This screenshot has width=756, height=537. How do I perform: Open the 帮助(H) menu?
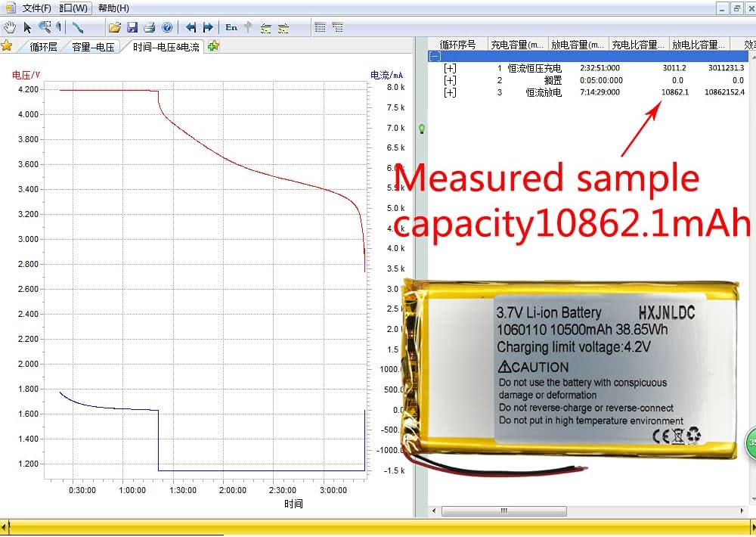113,8
